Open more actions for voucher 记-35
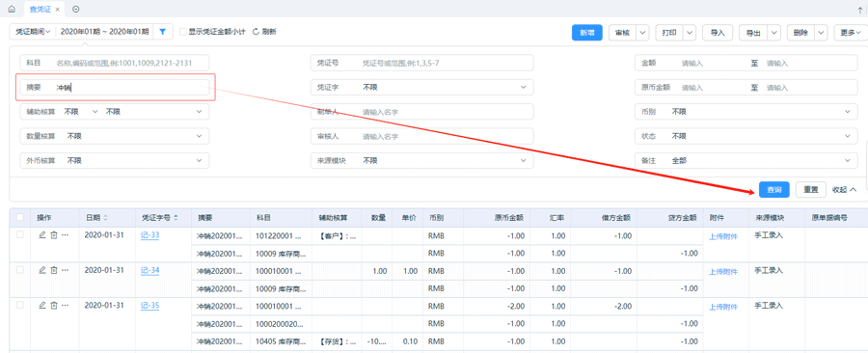The height and width of the screenshot is (353, 868). coord(65,305)
